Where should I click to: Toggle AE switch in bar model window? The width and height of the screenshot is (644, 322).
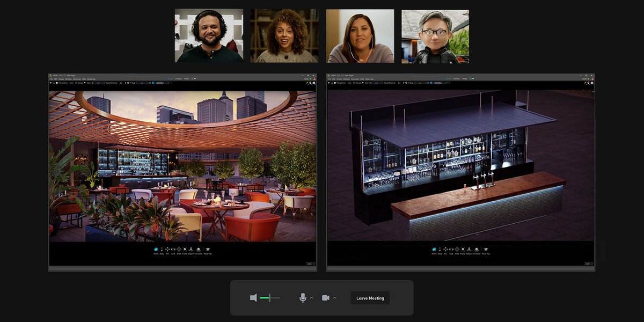pos(431,83)
